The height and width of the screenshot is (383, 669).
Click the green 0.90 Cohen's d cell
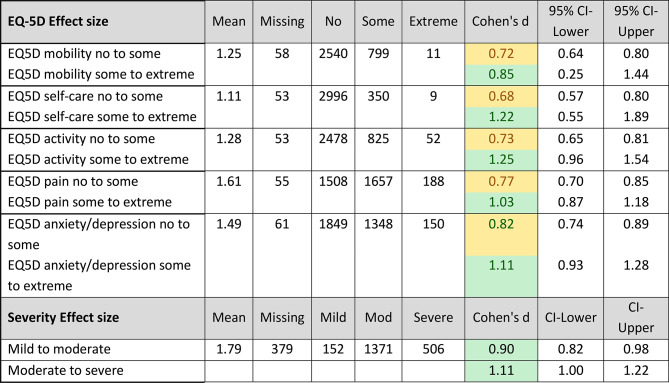pos(500,350)
